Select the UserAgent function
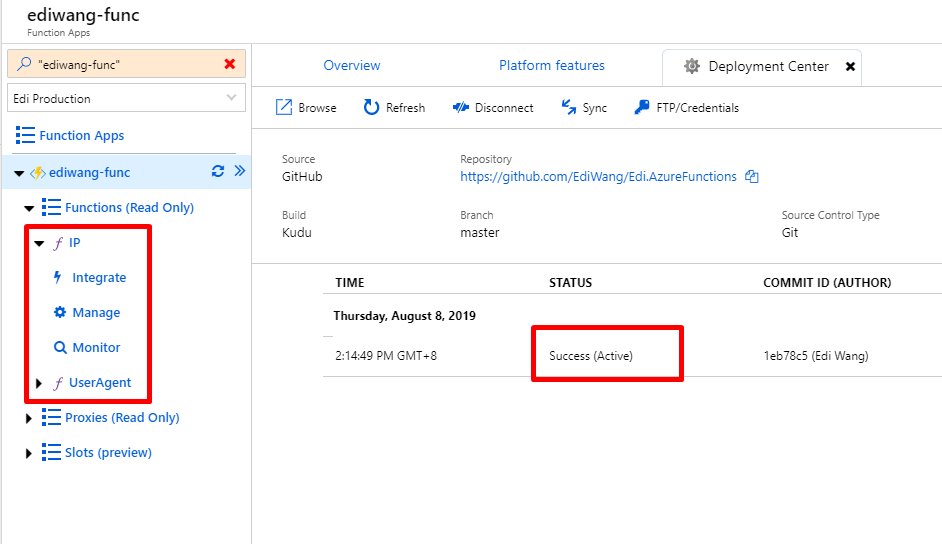 tap(100, 382)
